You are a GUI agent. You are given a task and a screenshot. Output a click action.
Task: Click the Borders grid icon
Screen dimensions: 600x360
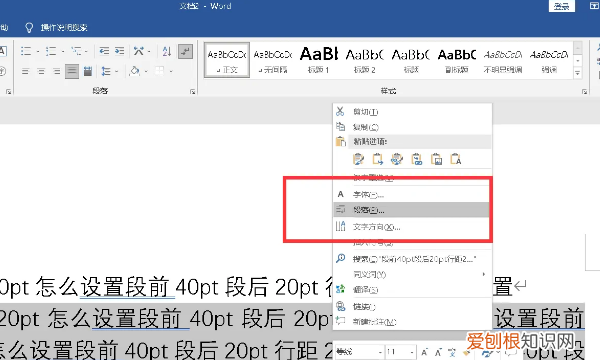(160, 71)
